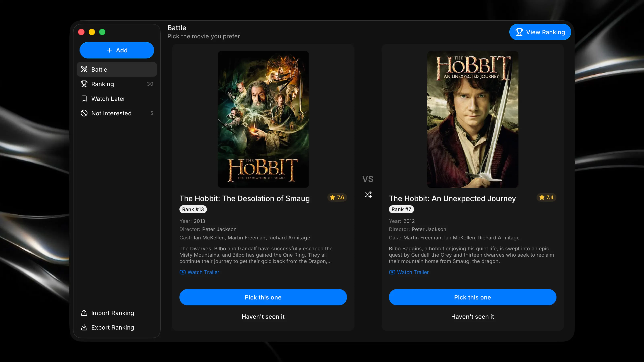This screenshot has width=644, height=362.
Task: Mark Desolation of Smaug as Haven't seen it
Action: coord(263,317)
